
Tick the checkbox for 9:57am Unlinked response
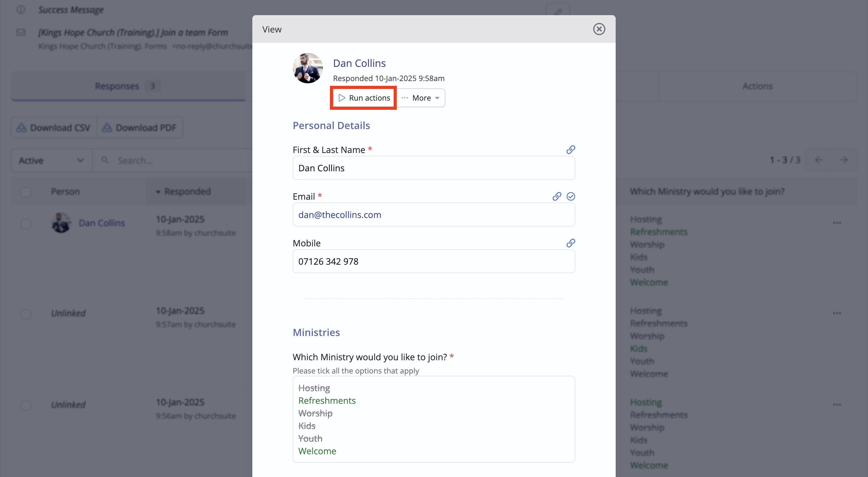[x=26, y=314]
